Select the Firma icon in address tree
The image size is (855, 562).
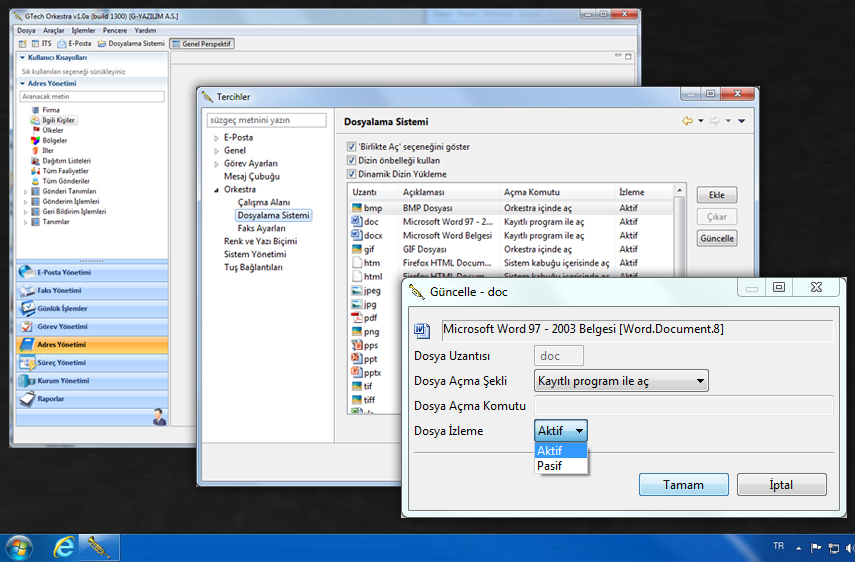(x=37, y=110)
